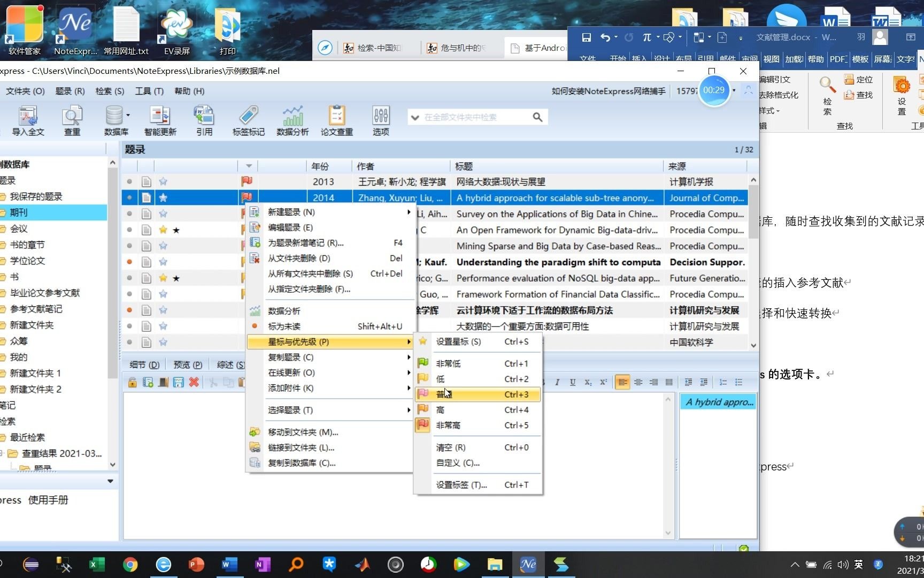The height and width of the screenshot is (578, 924).
Task: Click the lock icon in the notes toolbar
Action: [132, 382]
